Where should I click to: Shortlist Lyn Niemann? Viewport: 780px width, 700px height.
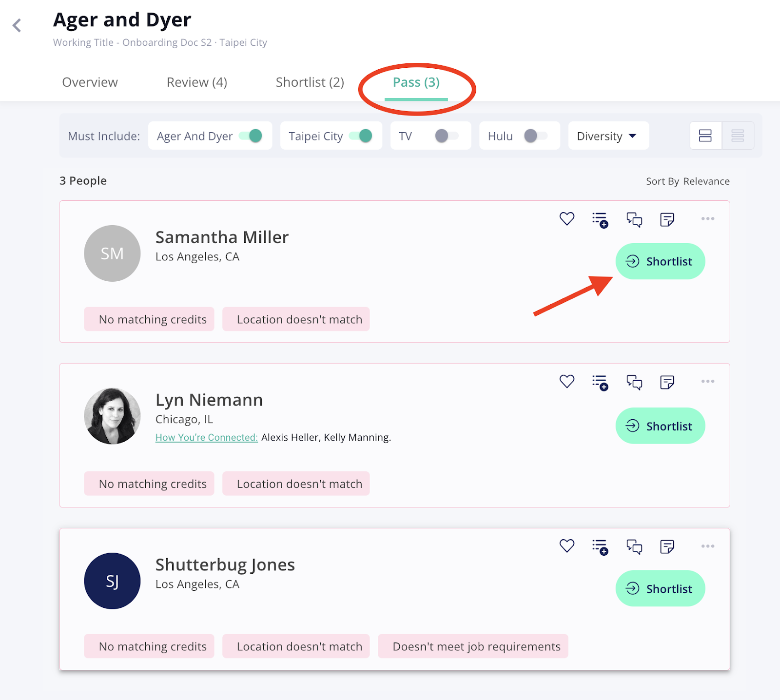pyautogui.click(x=660, y=426)
